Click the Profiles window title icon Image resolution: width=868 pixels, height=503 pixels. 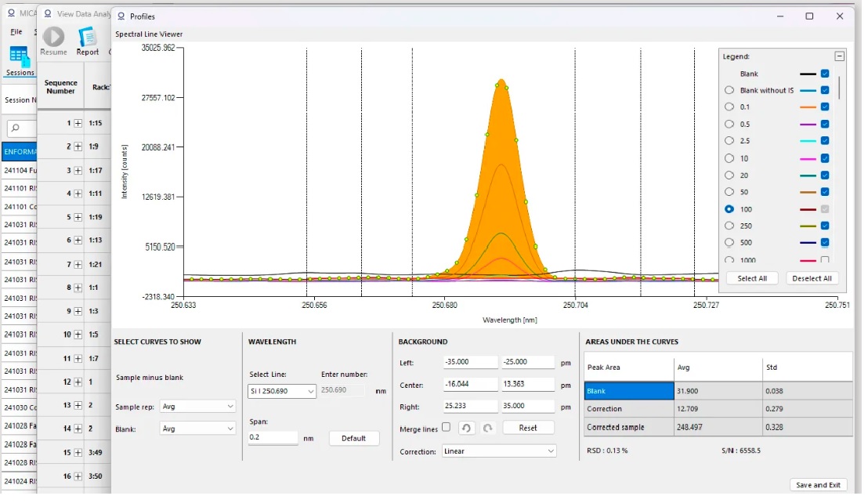click(x=121, y=16)
